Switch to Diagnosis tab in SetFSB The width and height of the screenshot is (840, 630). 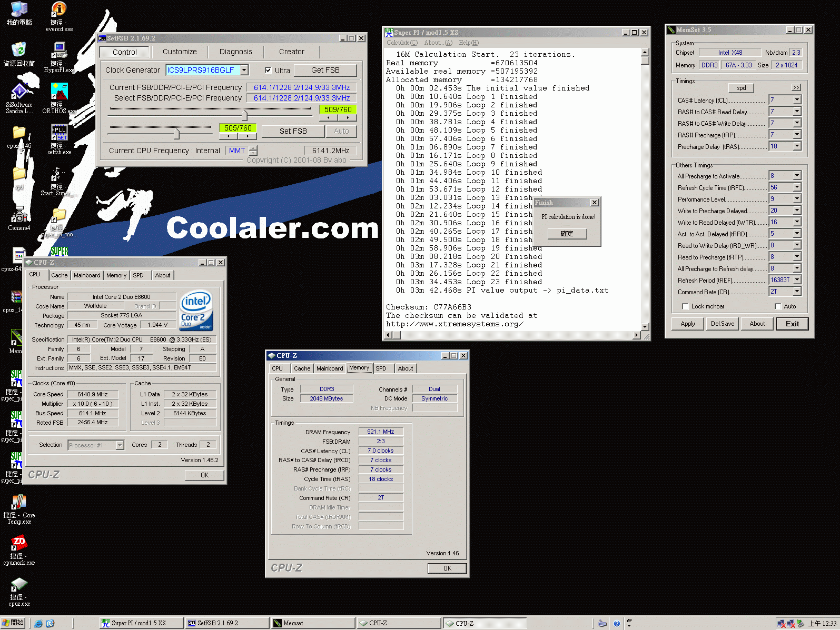click(235, 52)
